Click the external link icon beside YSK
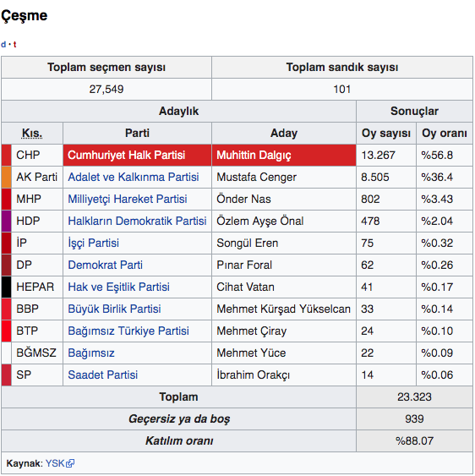Image resolution: width=475 pixels, height=476 pixels. pos(70,463)
